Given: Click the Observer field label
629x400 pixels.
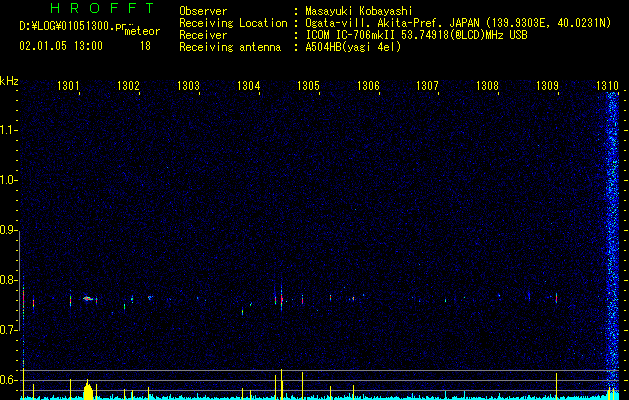Looking at the screenshot, I should pyautogui.click(x=203, y=11).
